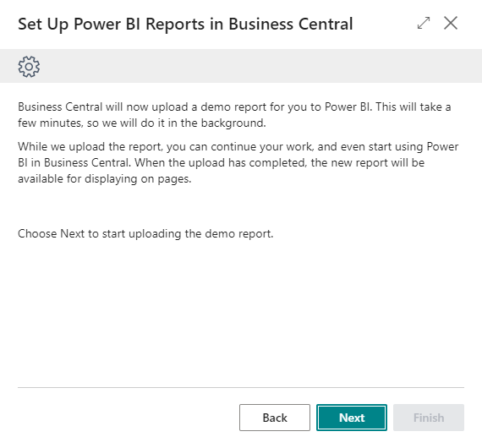The width and height of the screenshot is (482, 448).
Task: Click the greyed-out Finish button
Action: click(429, 418)
